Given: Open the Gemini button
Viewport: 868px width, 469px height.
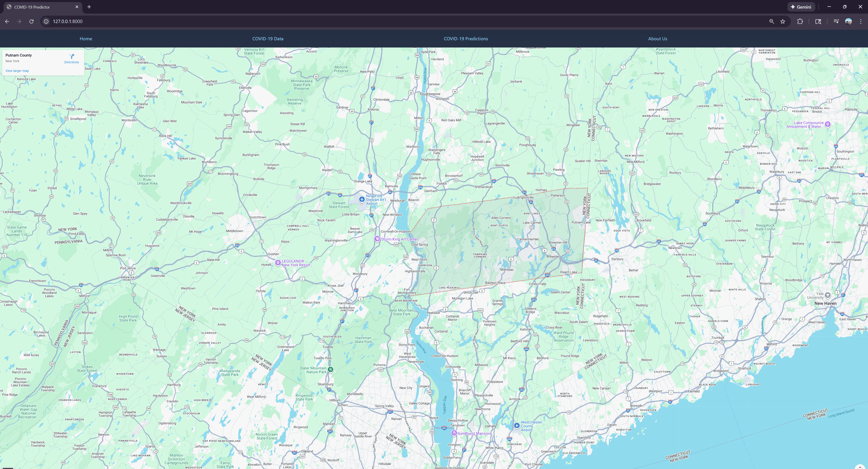Looking at the screenshot, I should 801,7.
